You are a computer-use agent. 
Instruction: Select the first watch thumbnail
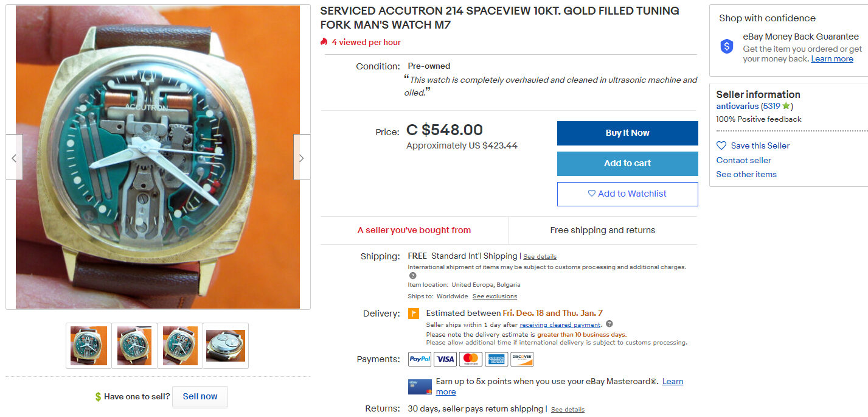coord(89,346)
